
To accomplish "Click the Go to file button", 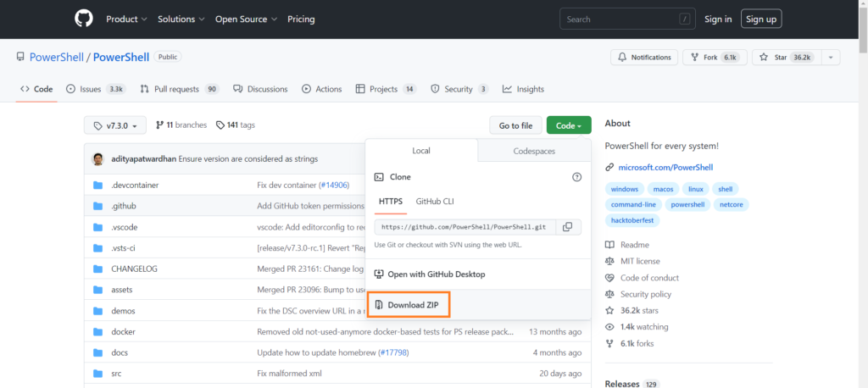I will (515, 125).
